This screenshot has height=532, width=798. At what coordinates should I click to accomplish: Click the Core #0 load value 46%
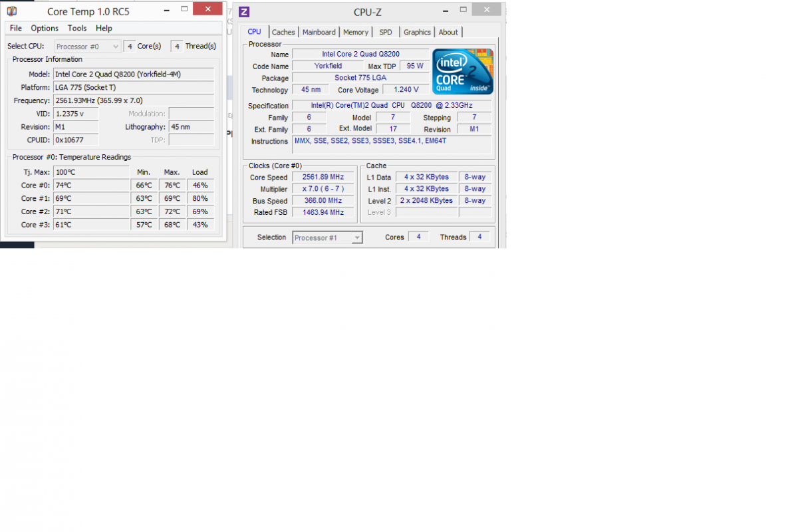click(200, 186)
